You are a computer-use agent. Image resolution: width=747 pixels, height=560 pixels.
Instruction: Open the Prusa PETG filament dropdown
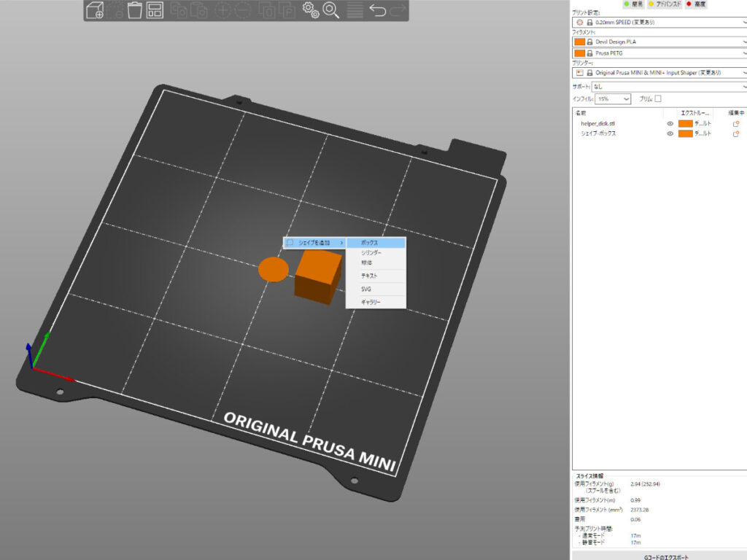point(659,53)
